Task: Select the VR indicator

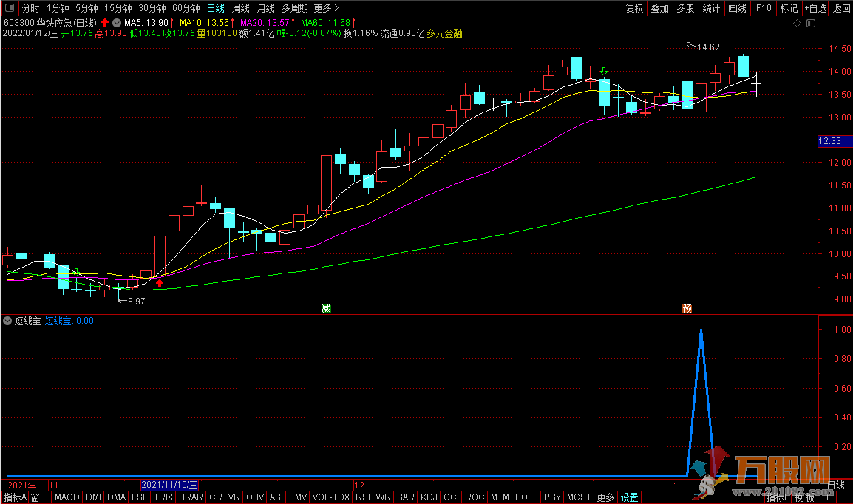Action: pos(234,497)
